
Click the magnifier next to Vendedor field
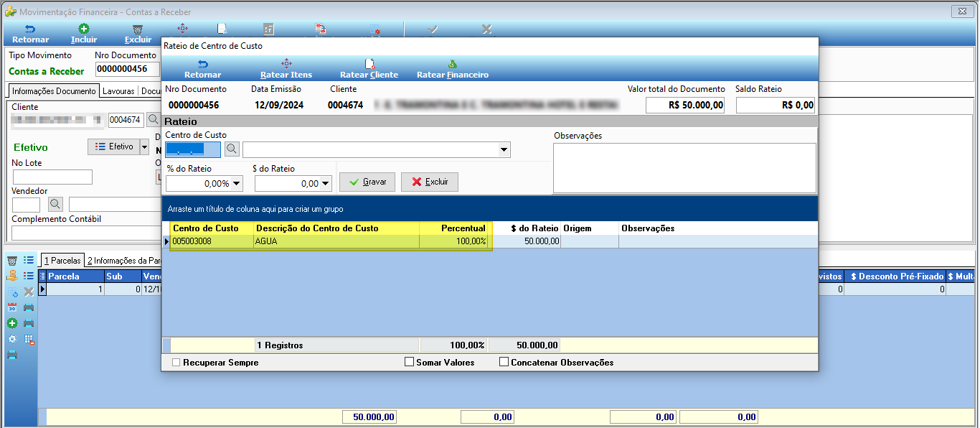coord(55,205)
